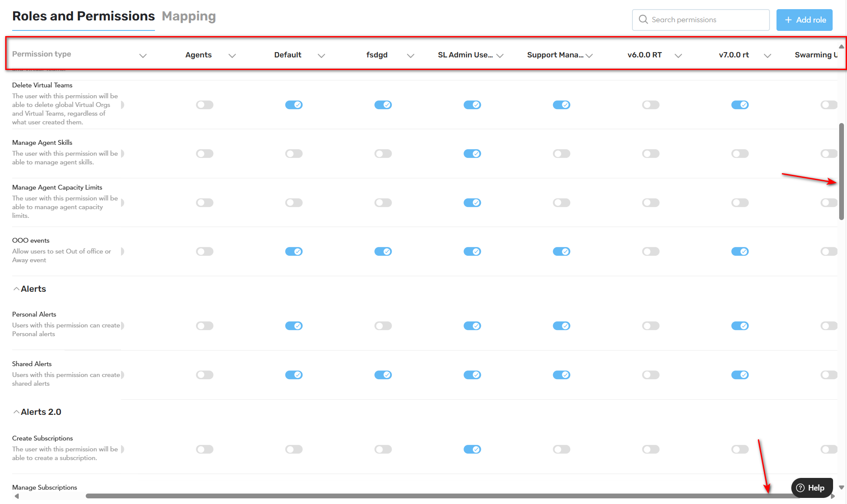
Task: Select the Roles and Permissions tab
Action: click(x=83, y=16)
